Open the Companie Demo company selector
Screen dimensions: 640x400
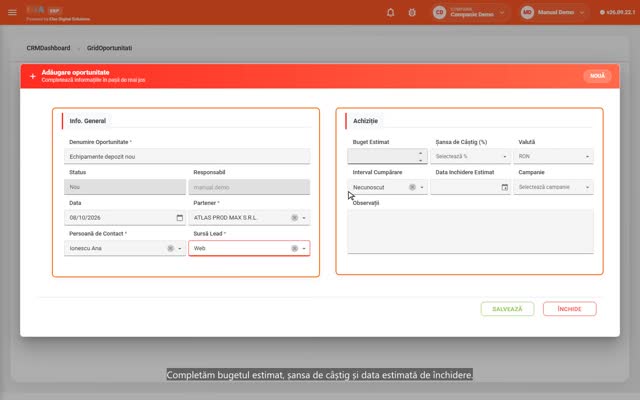(x=470, y=12)
